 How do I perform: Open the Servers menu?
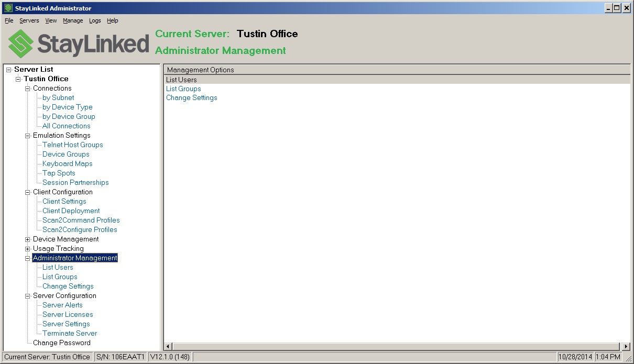coord(29,20)
